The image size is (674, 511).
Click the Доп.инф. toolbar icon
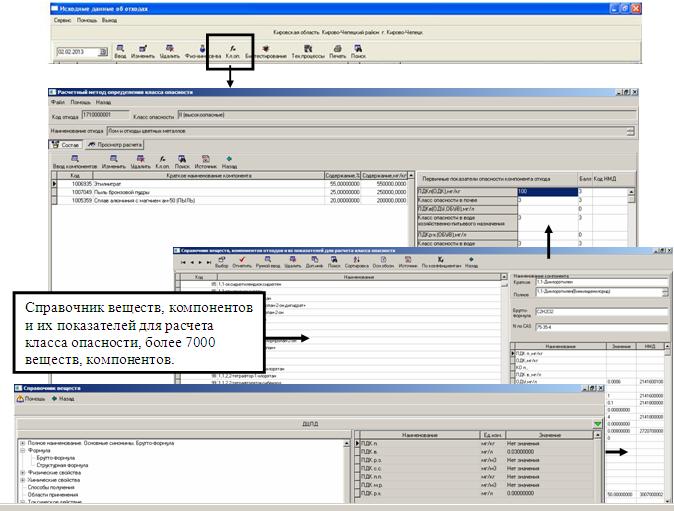click(311, 263)
